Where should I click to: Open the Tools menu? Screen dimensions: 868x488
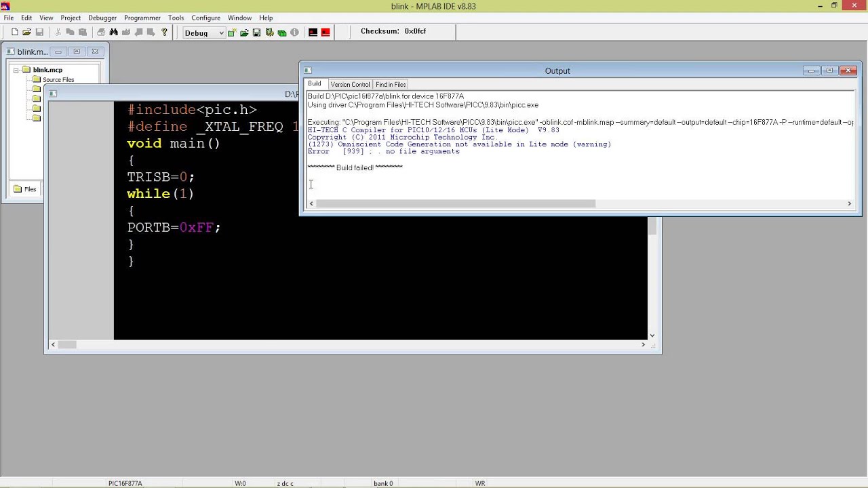click(176, 18)
